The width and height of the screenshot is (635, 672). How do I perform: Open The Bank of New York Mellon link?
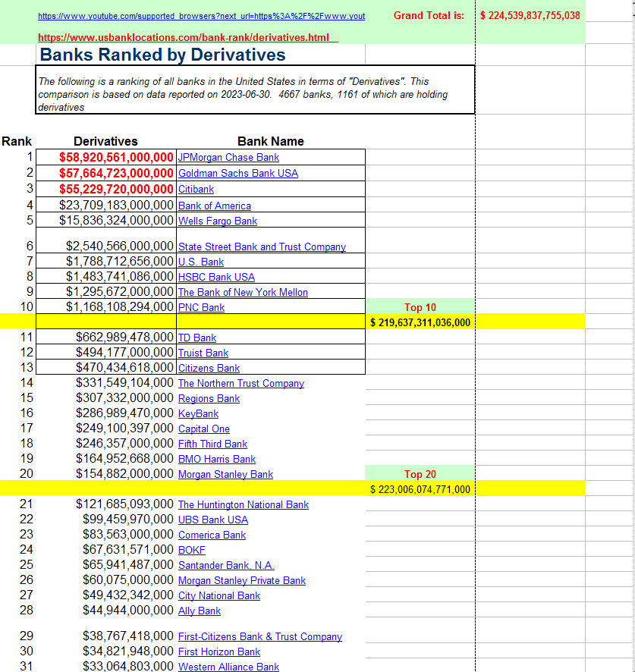coord(243,292)
